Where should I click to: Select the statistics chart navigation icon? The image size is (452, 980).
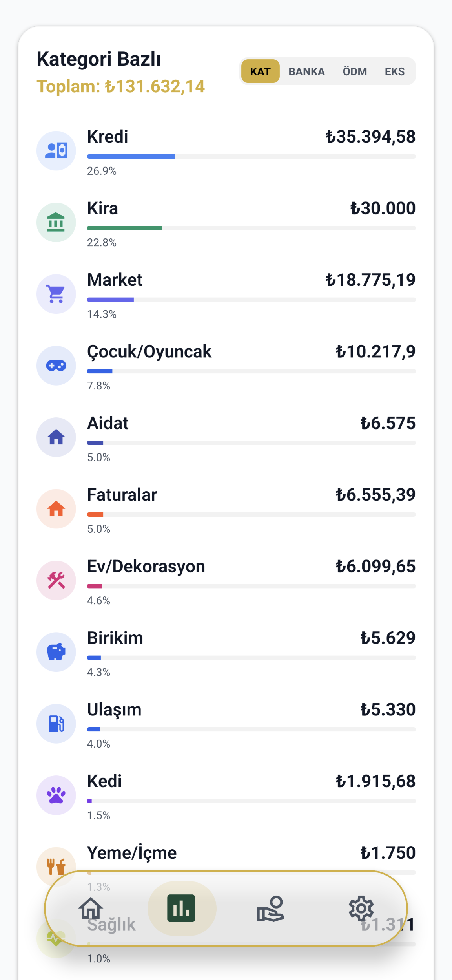(x=181, y=908)
